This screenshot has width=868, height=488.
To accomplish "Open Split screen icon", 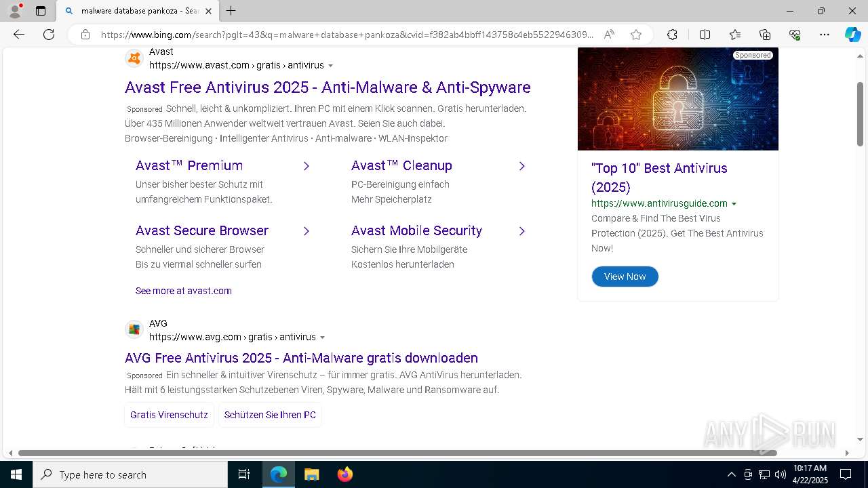I will coord(705,35).
